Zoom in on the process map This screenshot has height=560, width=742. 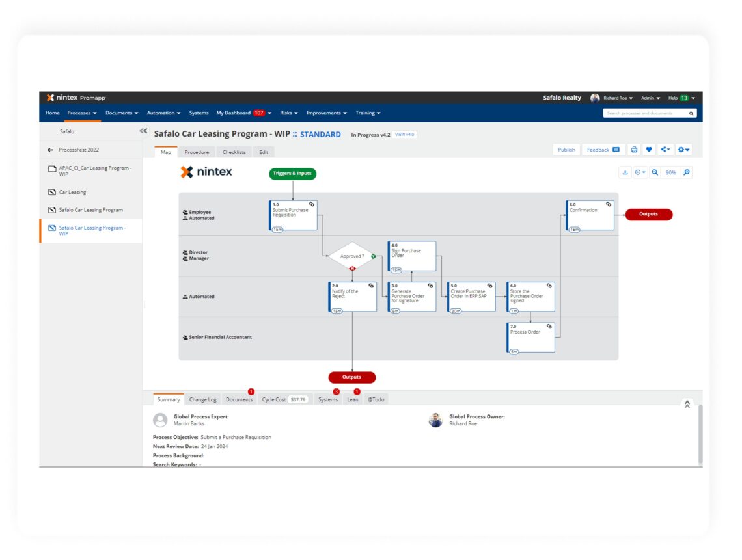(687, 172)
